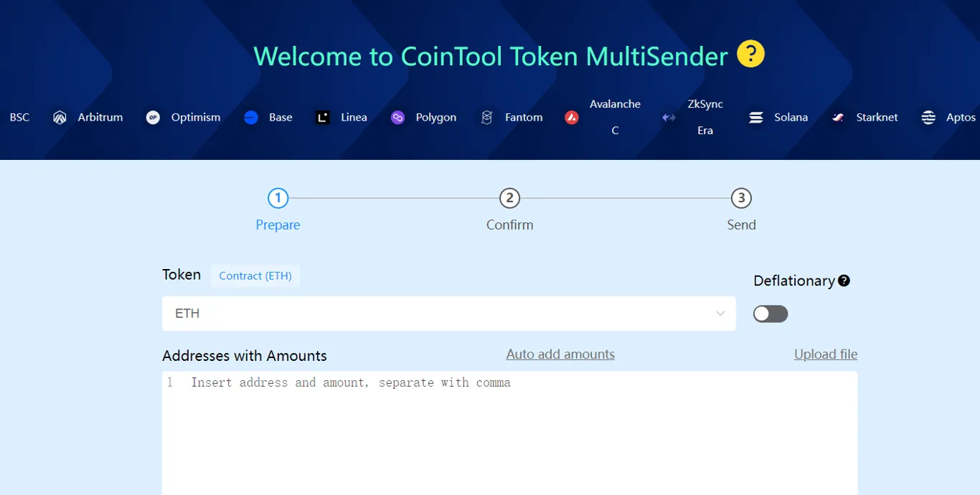Click the Linea black square logo
This screenshot has height=495, width=980.
(x=323, y=118)
